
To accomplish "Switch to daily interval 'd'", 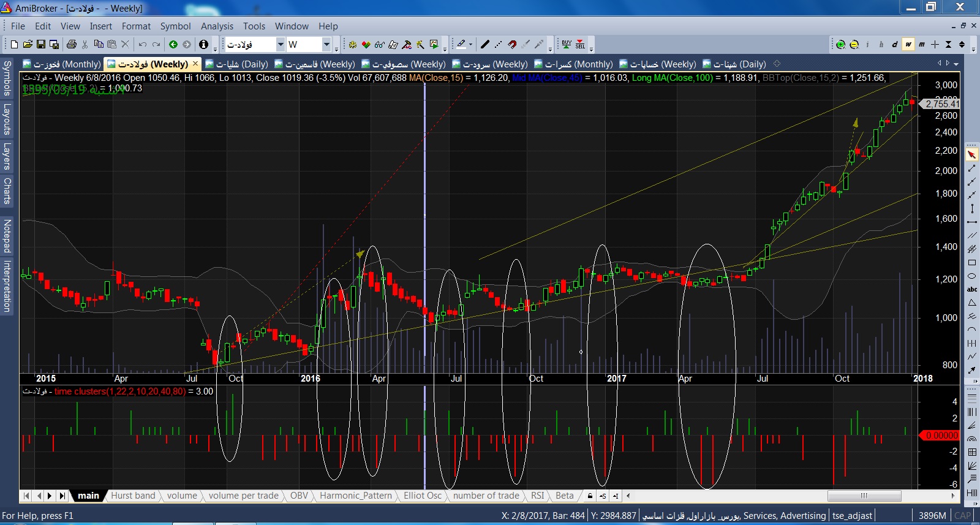I will (x=894, y=44).
